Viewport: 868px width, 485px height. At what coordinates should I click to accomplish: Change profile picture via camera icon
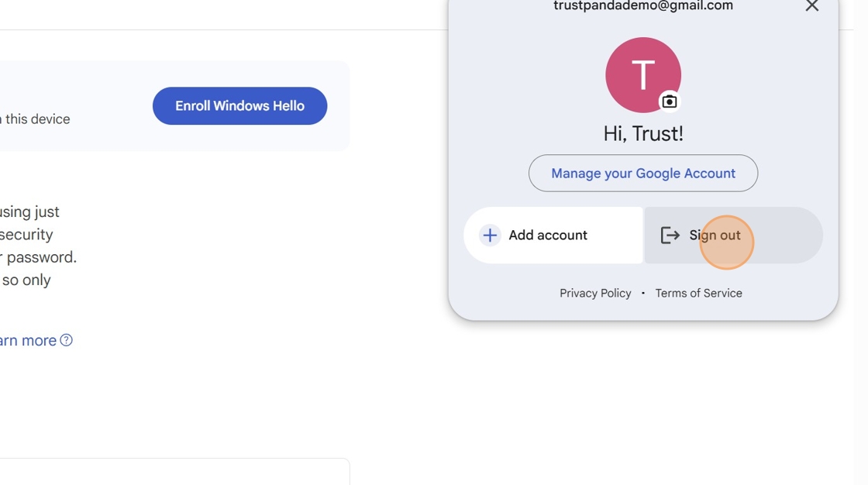(x=670, y=101)
